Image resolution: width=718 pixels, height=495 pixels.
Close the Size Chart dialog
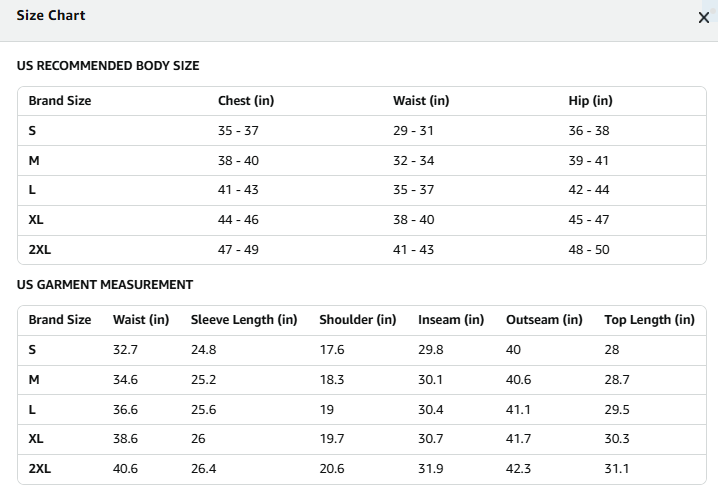[703, 18]
